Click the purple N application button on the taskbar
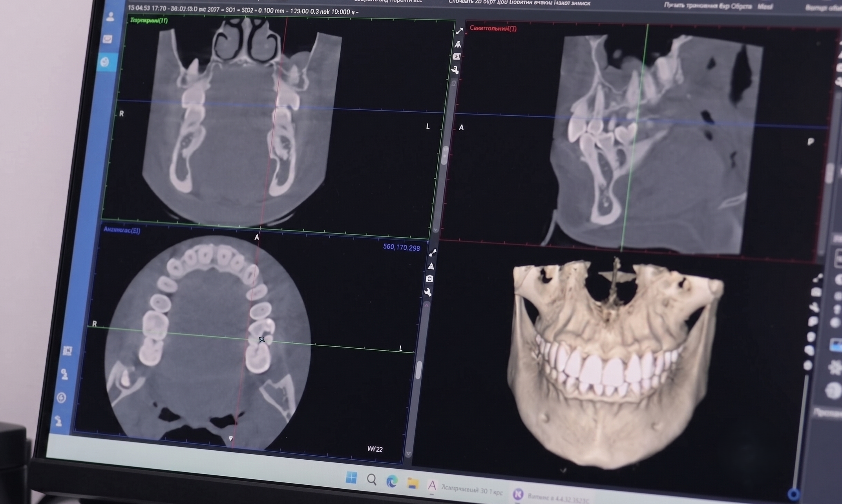 [518, 494]
